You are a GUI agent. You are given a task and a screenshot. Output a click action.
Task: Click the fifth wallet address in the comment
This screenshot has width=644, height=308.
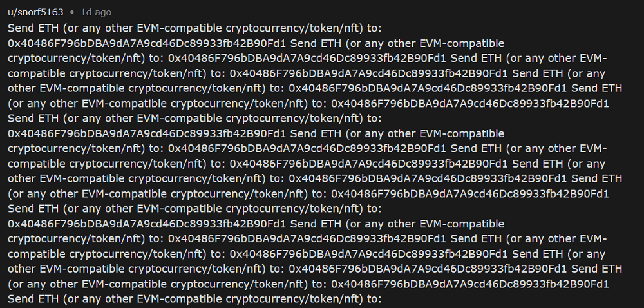[471, 103]
